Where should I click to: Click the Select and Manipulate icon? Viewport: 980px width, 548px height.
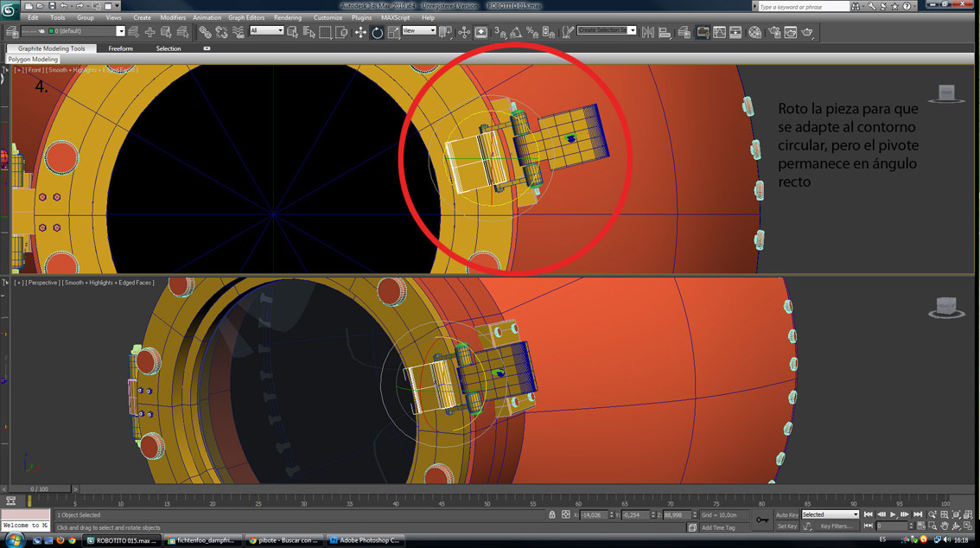(x=464, y=32)
